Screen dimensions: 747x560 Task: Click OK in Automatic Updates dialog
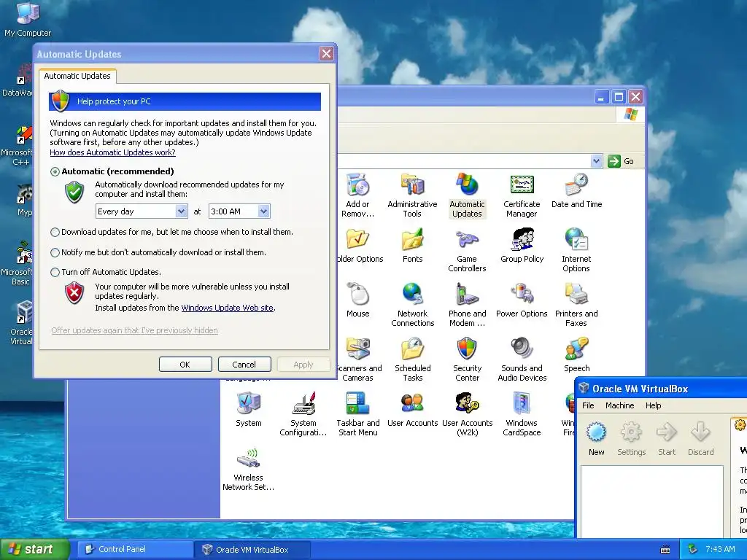pos(185,365)
